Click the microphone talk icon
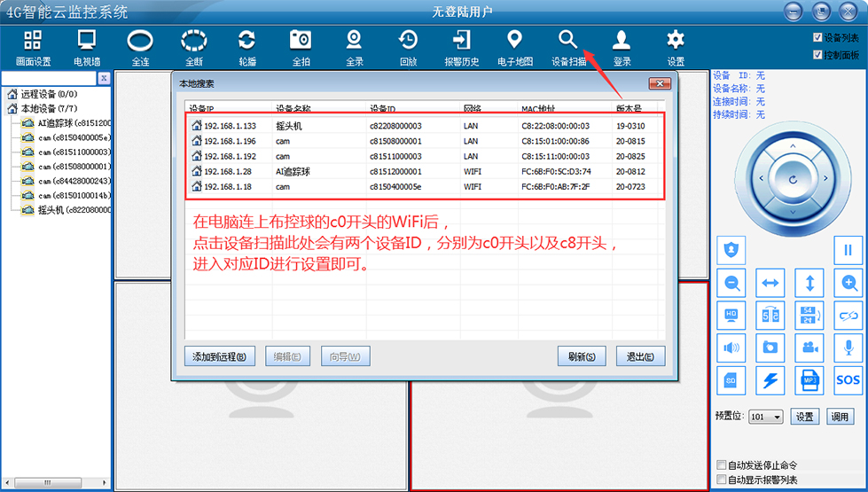This screenshot has width=868, height=492. point(848,348)
